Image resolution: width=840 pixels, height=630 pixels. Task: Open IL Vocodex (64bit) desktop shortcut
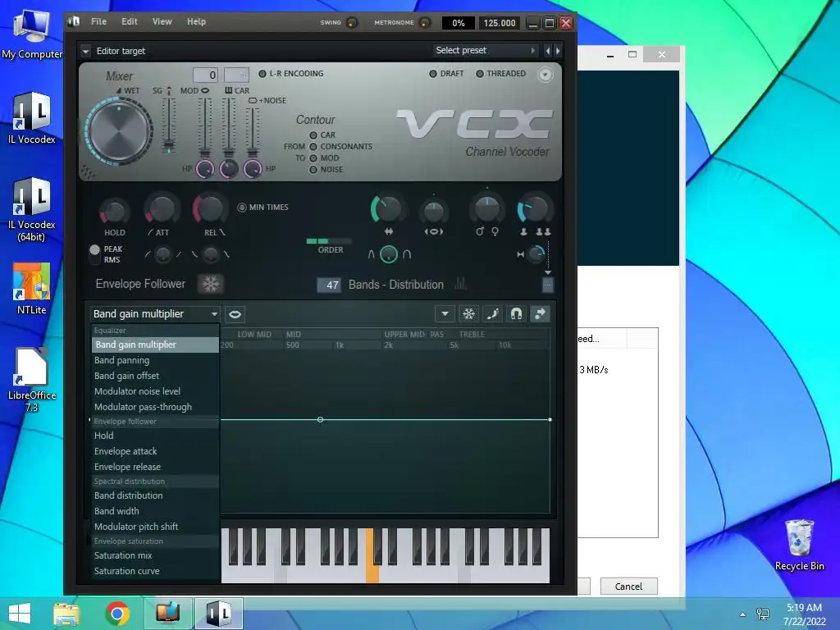pos(32,210)
